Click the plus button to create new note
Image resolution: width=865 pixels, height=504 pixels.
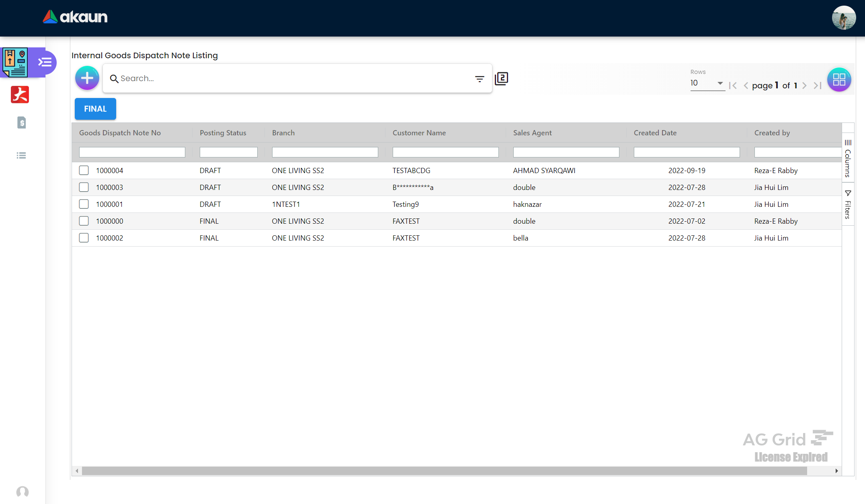[x=87, y=78]
